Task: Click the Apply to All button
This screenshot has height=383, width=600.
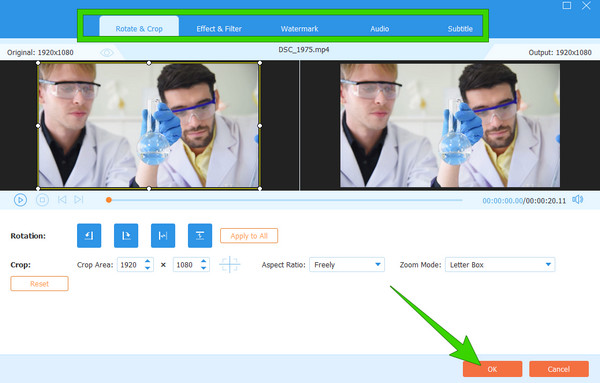Action: click(249, 236)
